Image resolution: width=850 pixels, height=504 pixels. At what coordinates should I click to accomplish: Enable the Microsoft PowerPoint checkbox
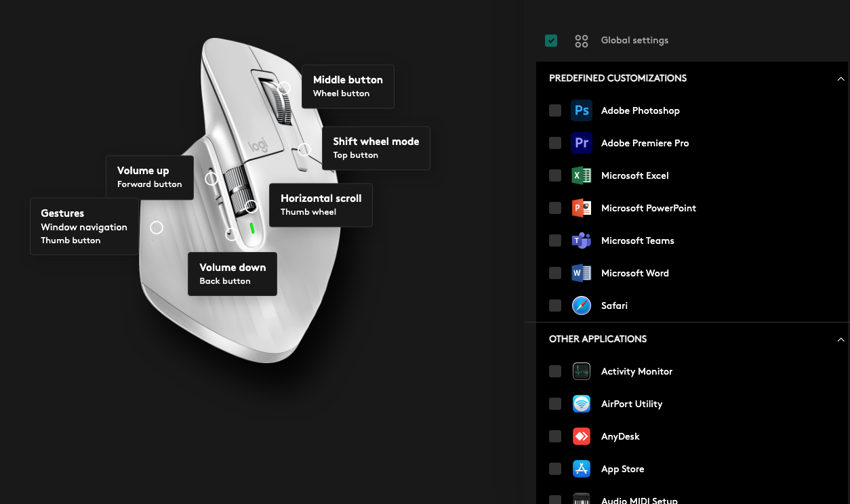click(x=555, y=208)
